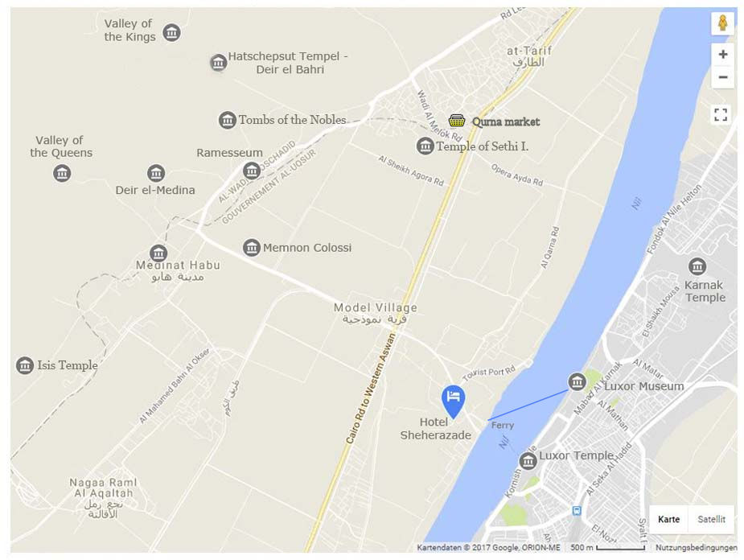Viewport: 744px width, 560px height.
Task: Activate the Street View pegman
Action: [722, 23]
